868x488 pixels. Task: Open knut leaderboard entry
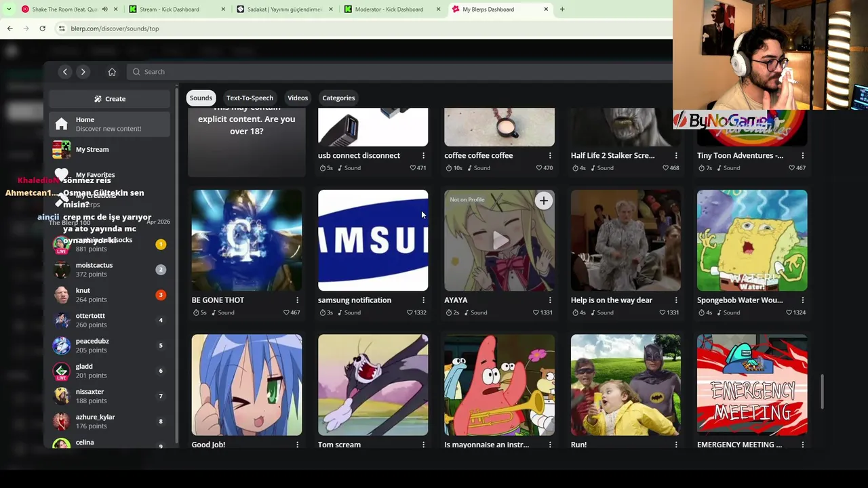tap(109, 295)
